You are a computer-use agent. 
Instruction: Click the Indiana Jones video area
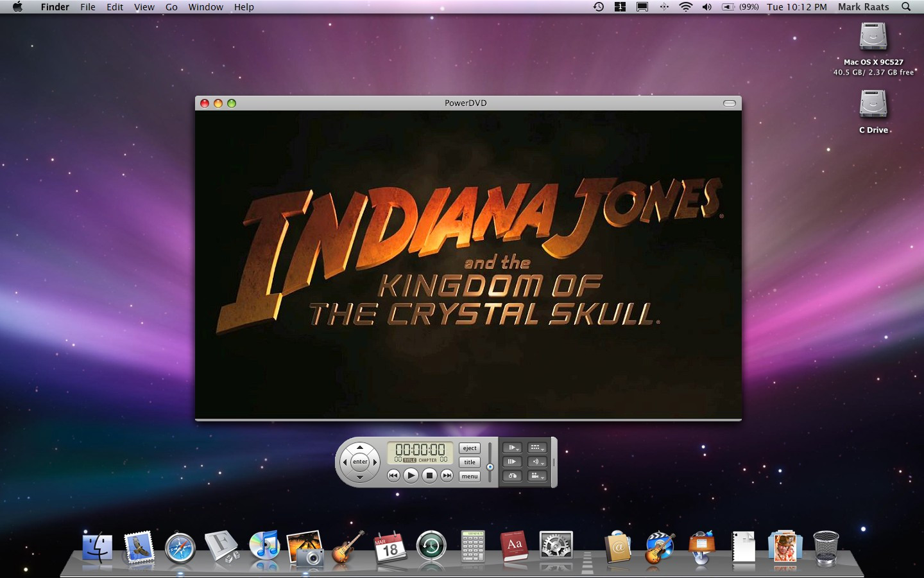[x=468, y=265]
